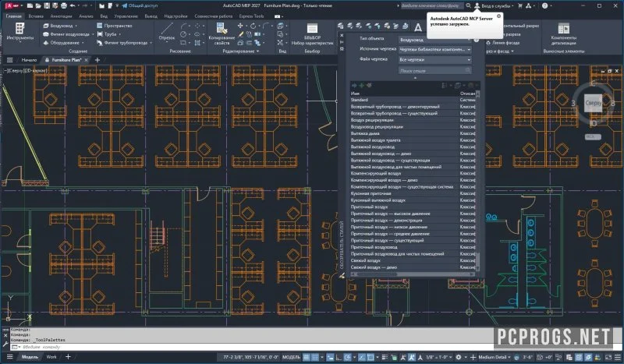Image resolution: width=624 pixels, height=364 pixels.
Task: Toggle МОДЕЛЬ model space button in status bar
Action: click(291, 357)
